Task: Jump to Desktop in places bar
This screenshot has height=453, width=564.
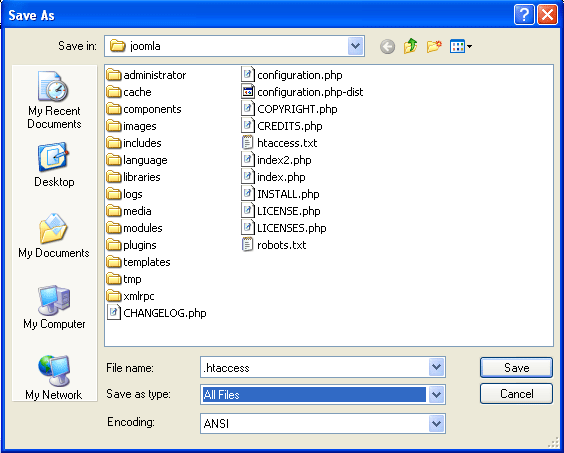Action: coord(54,165)
